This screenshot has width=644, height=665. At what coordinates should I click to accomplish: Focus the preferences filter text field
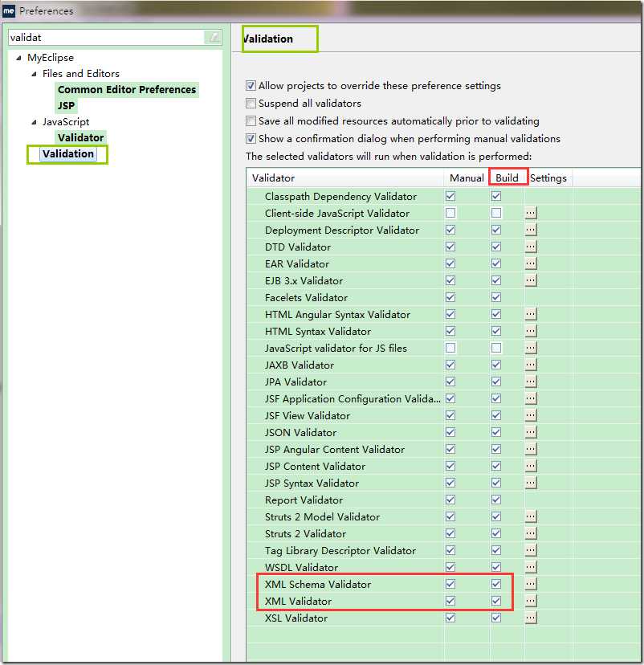tap(106, 37)
